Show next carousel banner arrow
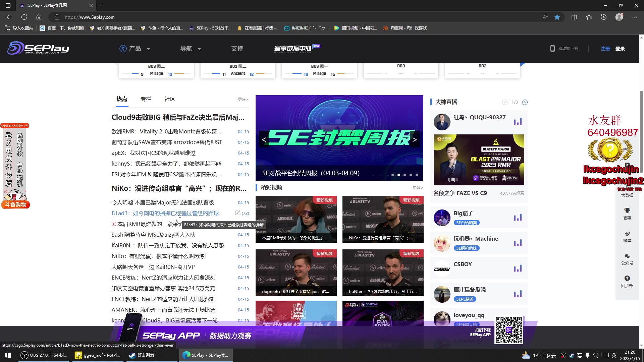Image resolution: width=644 pixels, height=362 pixels. coord(415,139)
